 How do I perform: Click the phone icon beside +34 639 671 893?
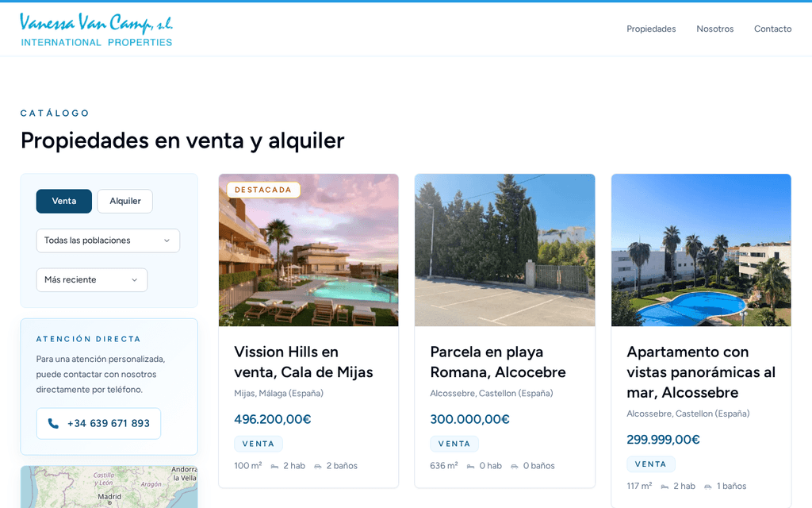tap(53, 424)
